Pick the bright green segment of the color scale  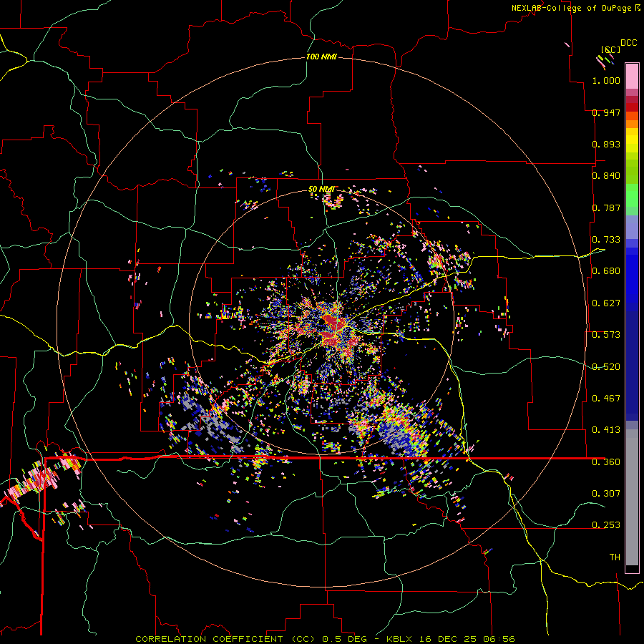click(x=632, y=195)
